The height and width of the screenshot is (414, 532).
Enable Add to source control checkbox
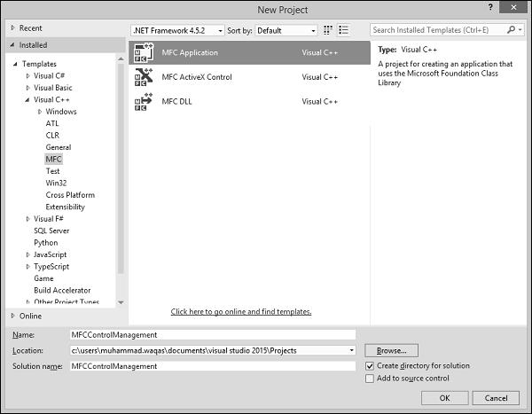pos(370,379)
